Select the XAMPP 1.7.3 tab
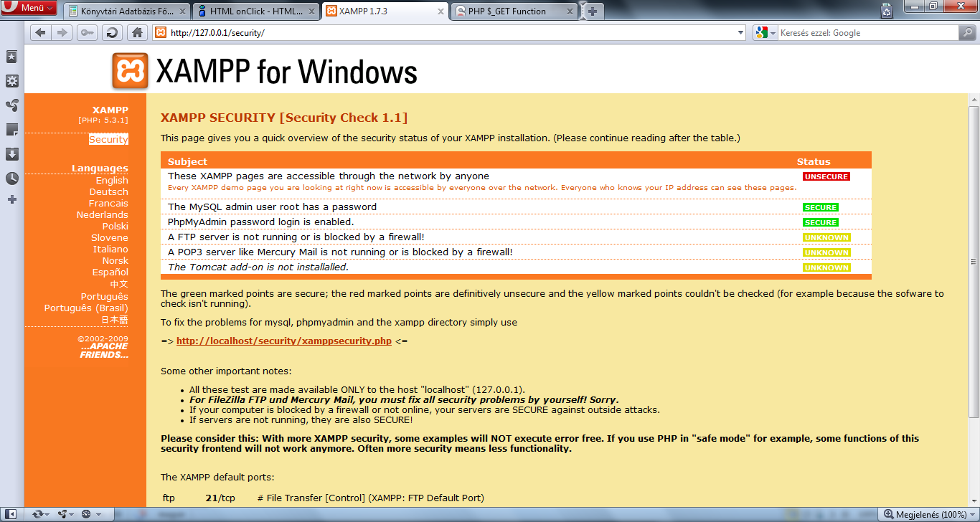The width and height of the screenshot is (980, 522). tap(385, 11)
